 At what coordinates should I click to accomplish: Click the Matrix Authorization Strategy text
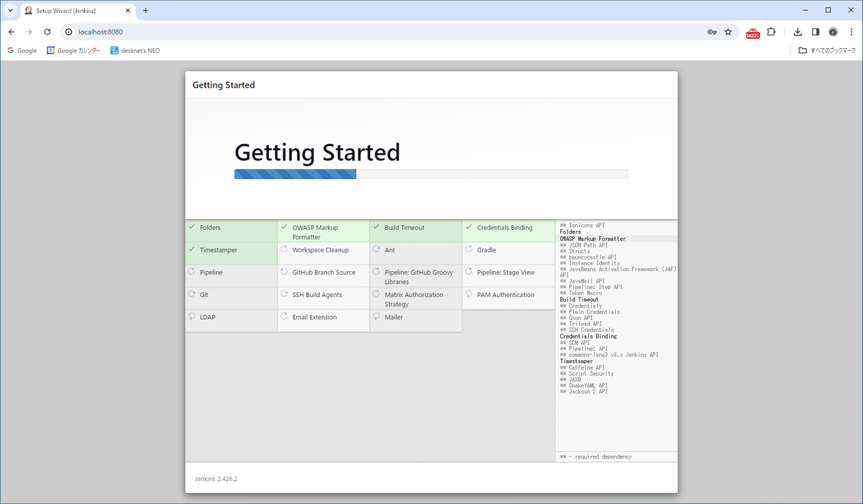click(414, 299)
